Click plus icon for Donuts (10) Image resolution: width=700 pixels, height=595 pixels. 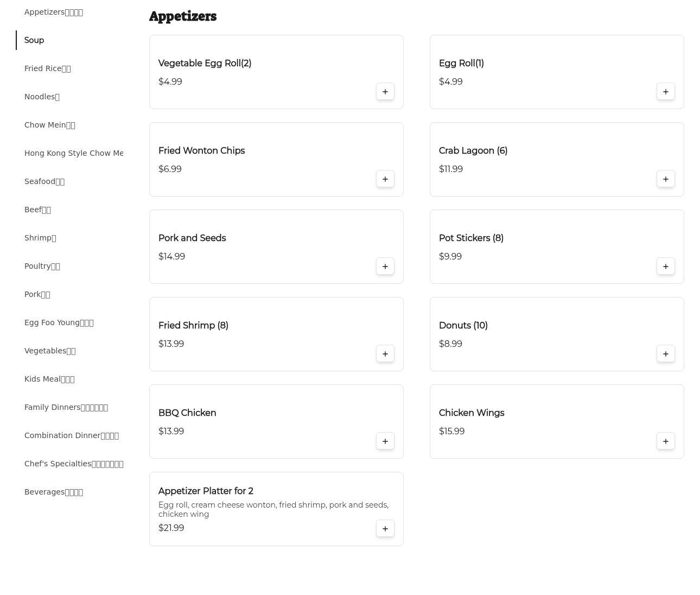coord(666,354)
